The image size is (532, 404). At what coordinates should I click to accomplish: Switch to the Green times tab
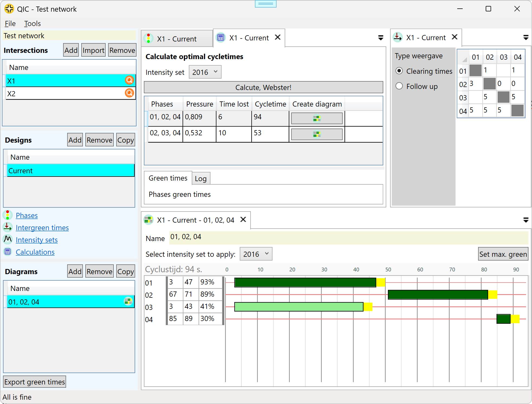coord(168,178)
